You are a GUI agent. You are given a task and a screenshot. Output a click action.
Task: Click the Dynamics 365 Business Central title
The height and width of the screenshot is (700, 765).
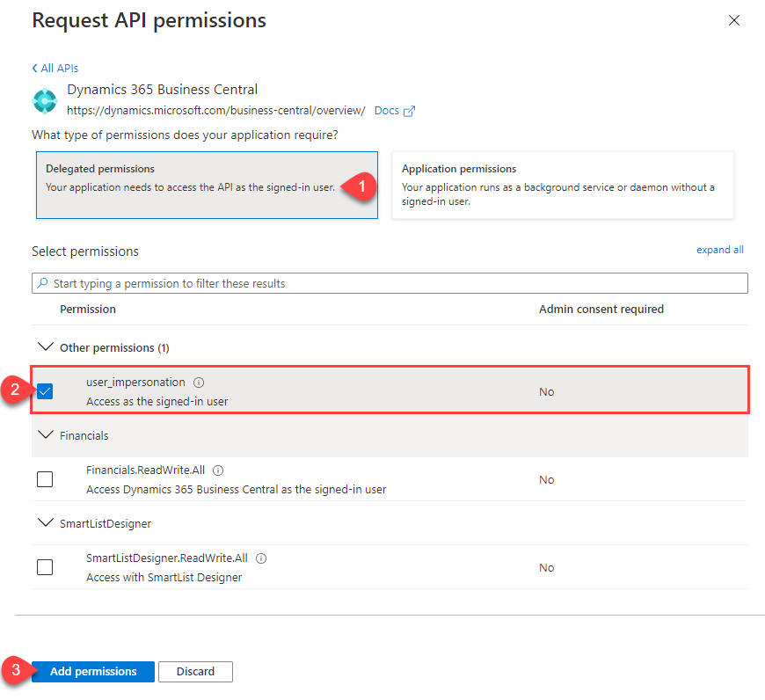(162, 90)
